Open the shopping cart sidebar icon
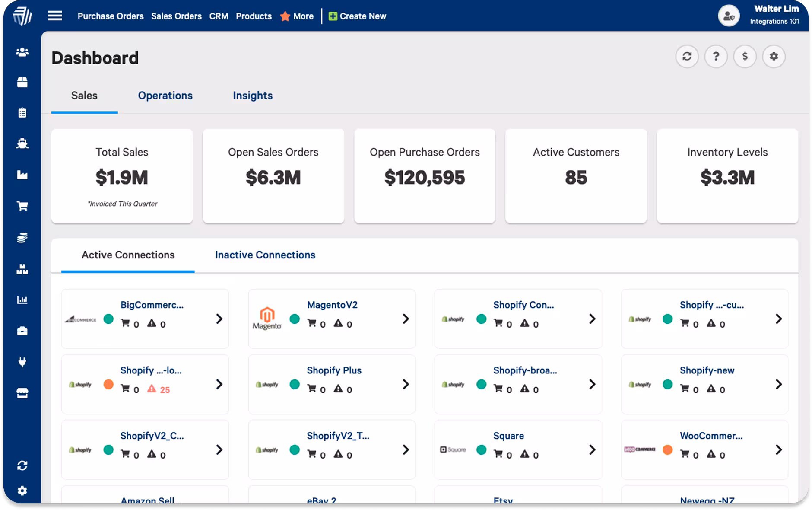This screenshot has height=510, width=812. [x=22, y=206]
